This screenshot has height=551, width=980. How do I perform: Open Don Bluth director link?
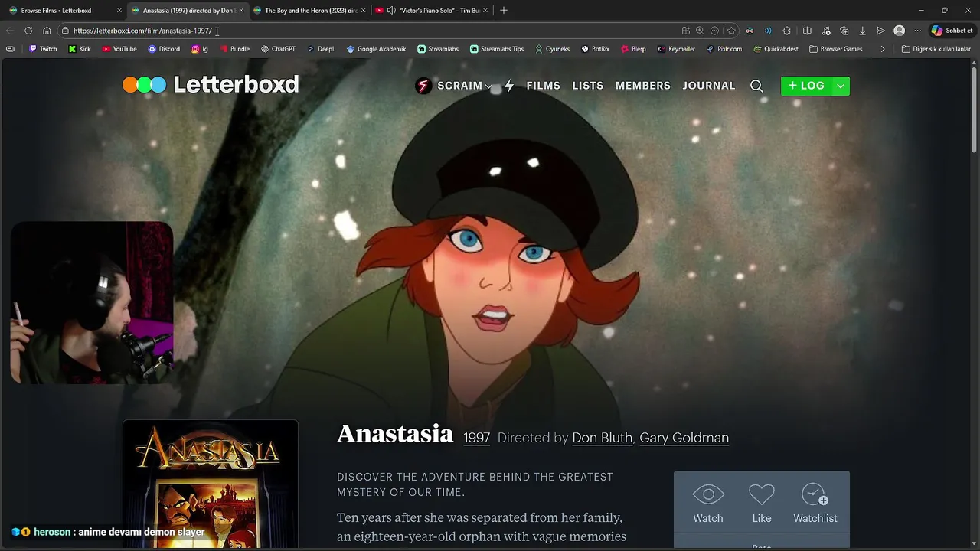[x=603, y=438]
